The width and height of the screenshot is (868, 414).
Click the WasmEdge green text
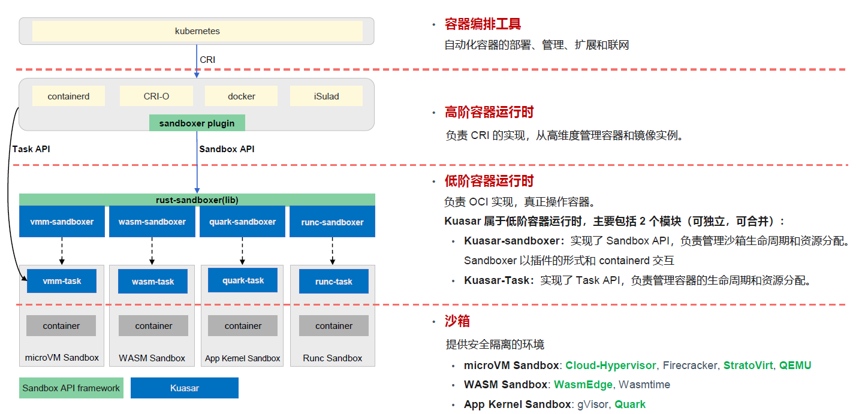click(583, 385)
